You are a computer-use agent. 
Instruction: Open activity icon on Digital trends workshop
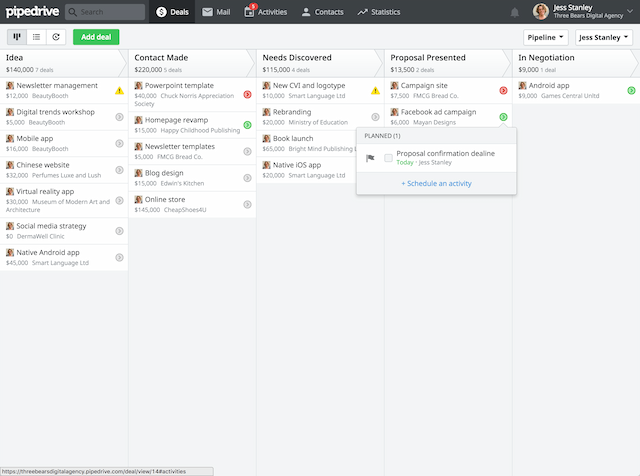(119, 117)
